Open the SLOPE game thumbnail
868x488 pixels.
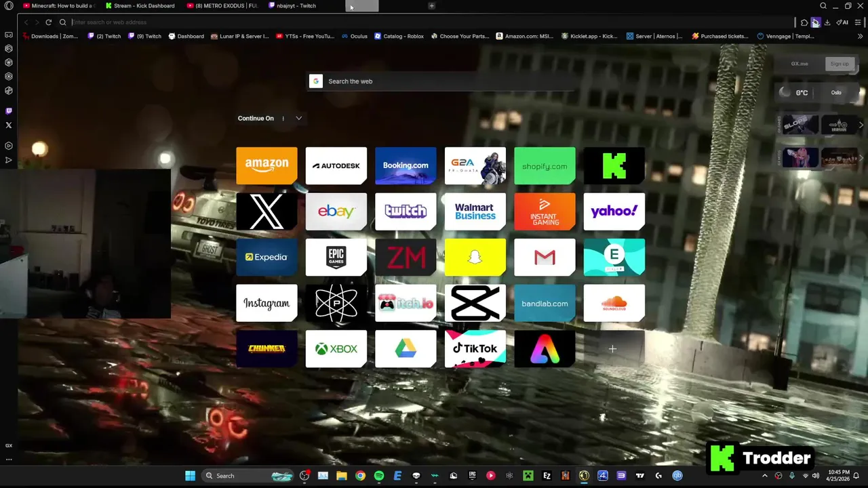(801, 125)
